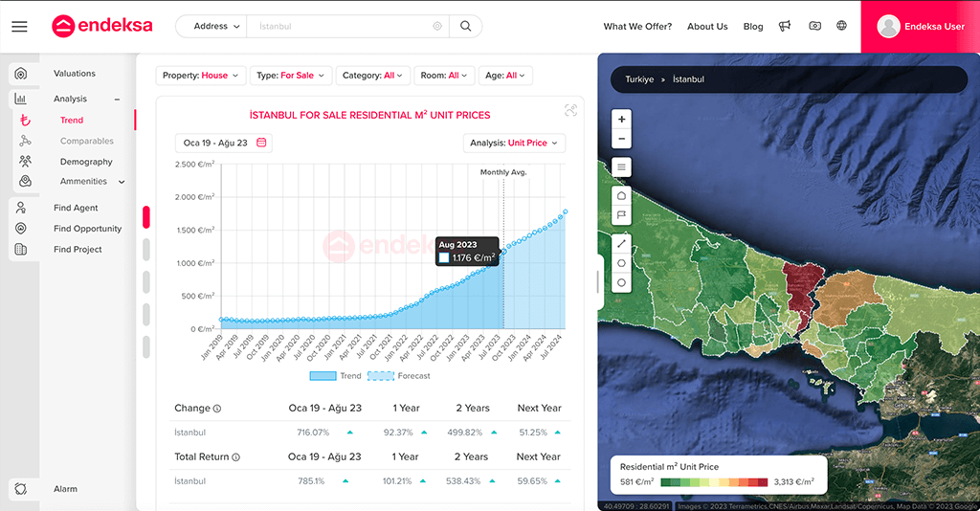
Task: Expand chart to fullscreen icon
Action: 570,111
